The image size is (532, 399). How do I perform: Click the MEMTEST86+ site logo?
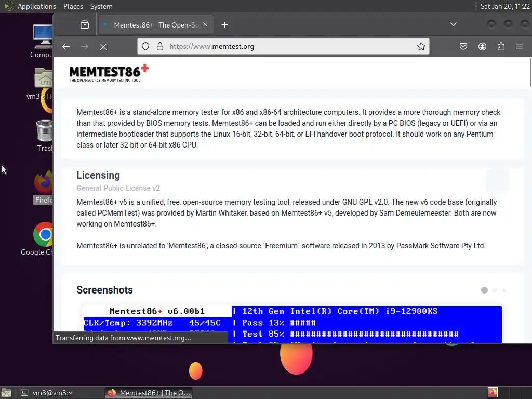coord(109,73)
